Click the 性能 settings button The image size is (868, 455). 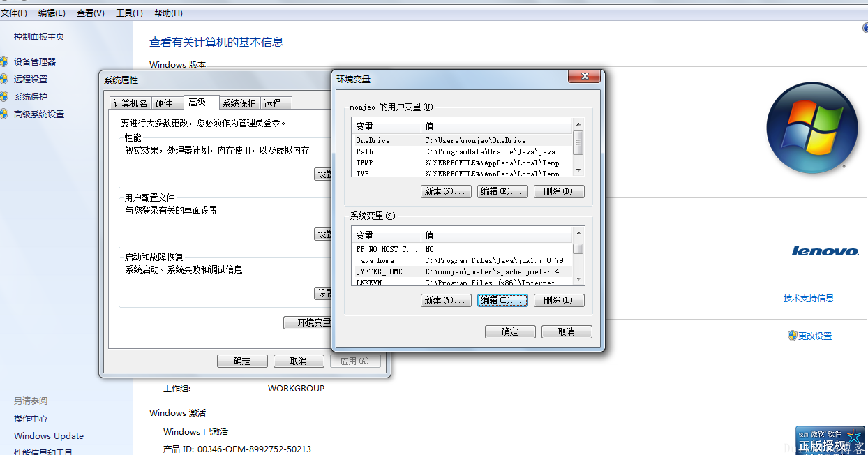tap(323, 174)
